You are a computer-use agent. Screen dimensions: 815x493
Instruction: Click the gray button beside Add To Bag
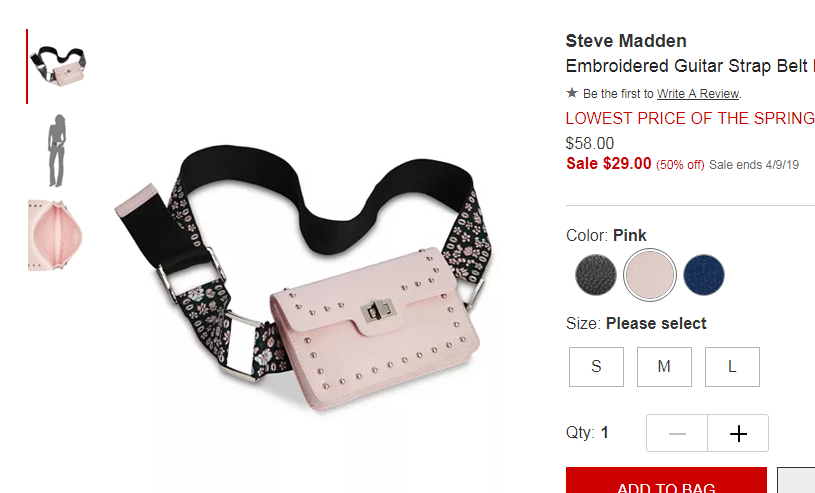point(796,481)
